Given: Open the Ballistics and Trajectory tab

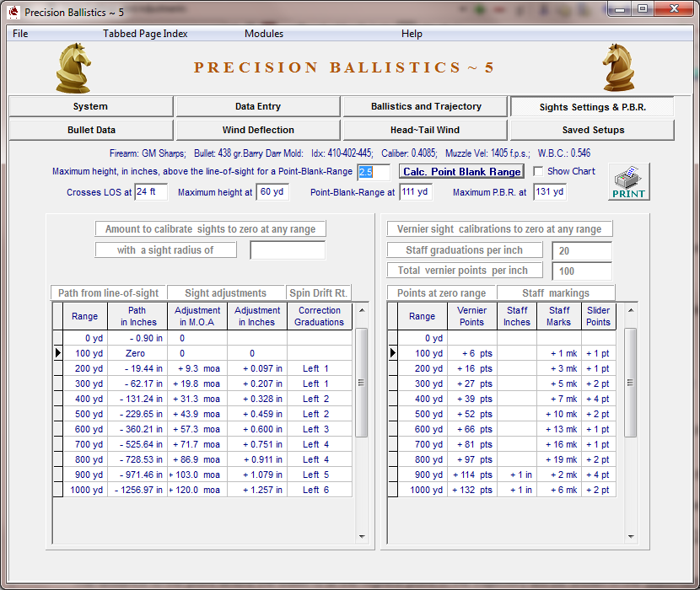Looking at the screenshot, I should click(x=426, y=106).
